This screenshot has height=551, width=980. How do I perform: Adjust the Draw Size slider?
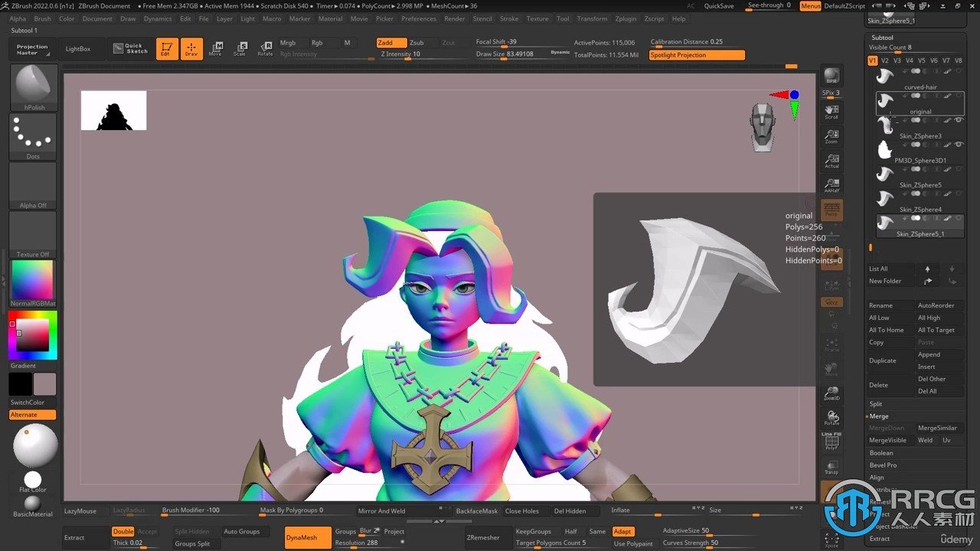click(x=522, y=55)
